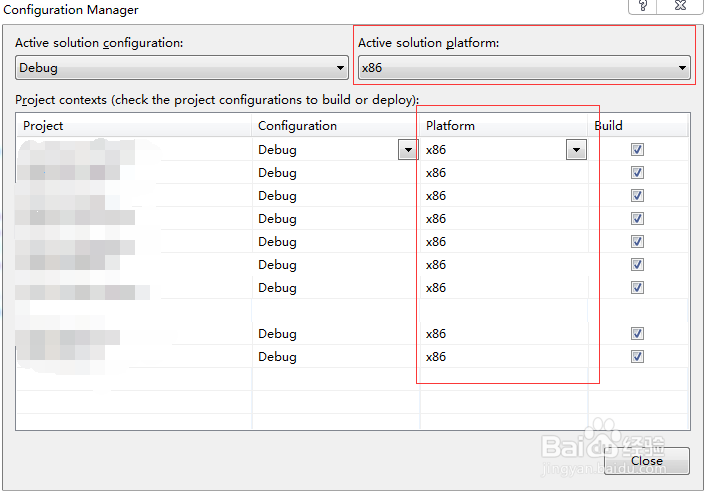This screenshot has height=493, width=706.
Task: Close the dialog with the title bar X
Action: click(680, 6)
